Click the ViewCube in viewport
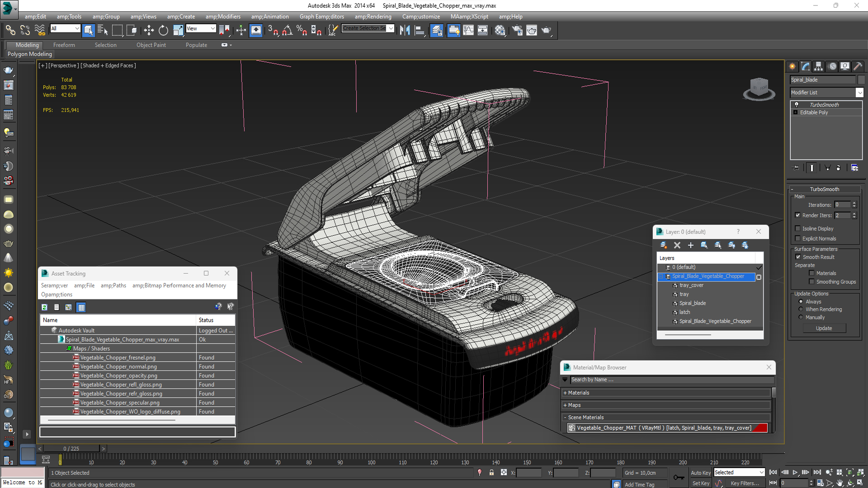 pos(759,88)
